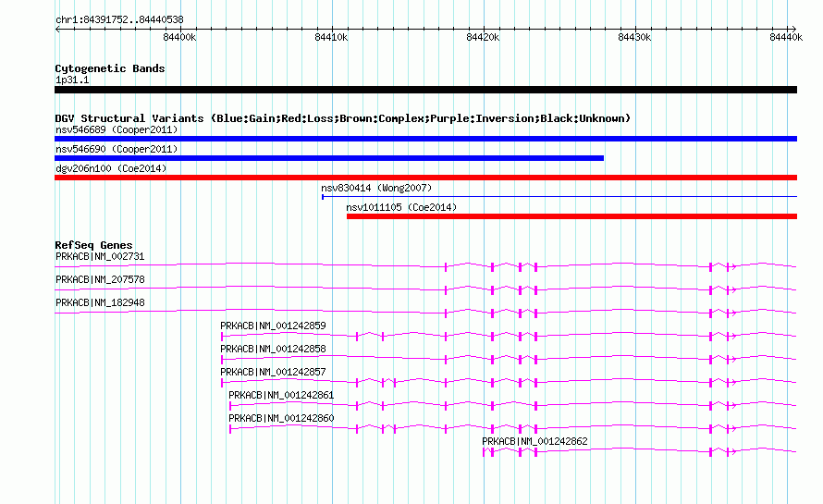The image size is (823, 504).
Task: Click the 84410k ruler tick label
Action: (331, 37)
